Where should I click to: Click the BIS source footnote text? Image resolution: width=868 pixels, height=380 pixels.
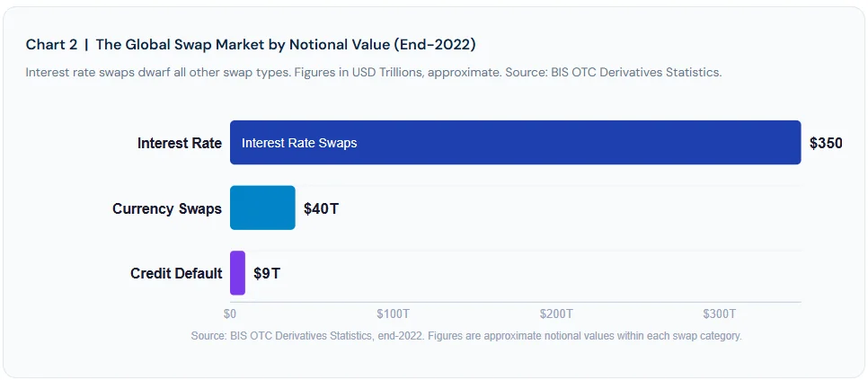pyautogui.click(x=466, y=336)
